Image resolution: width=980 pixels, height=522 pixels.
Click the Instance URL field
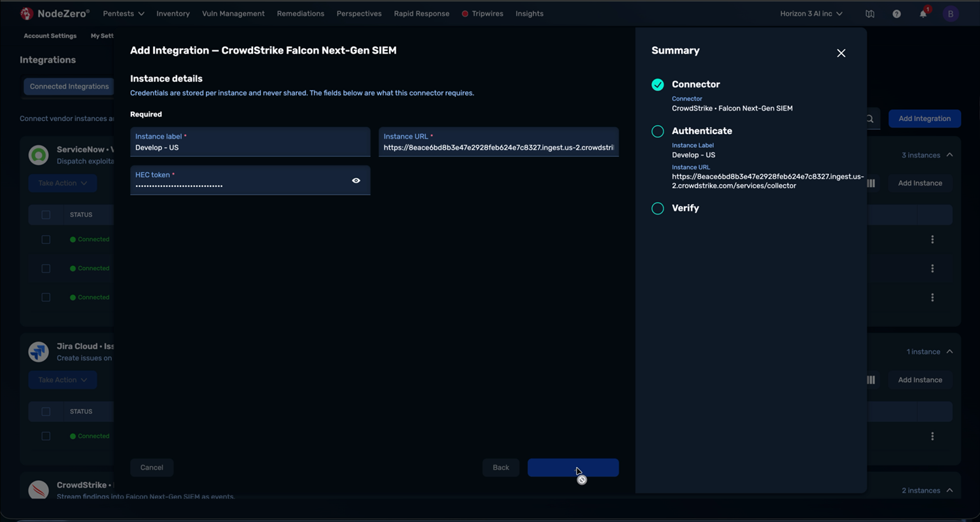(x=498, y=142)
